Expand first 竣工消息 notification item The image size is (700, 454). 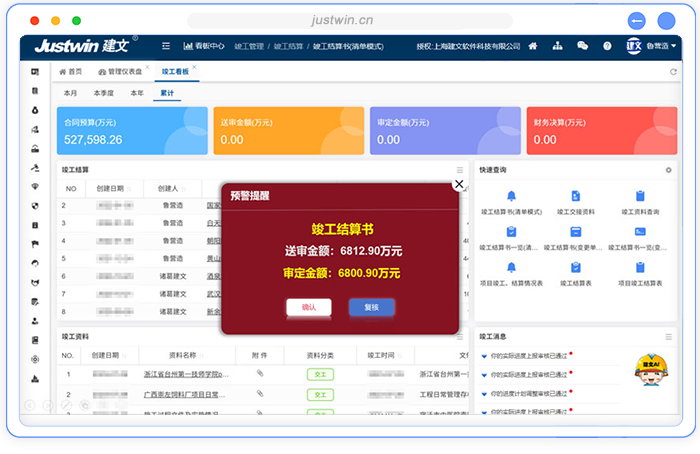(484, 355)
